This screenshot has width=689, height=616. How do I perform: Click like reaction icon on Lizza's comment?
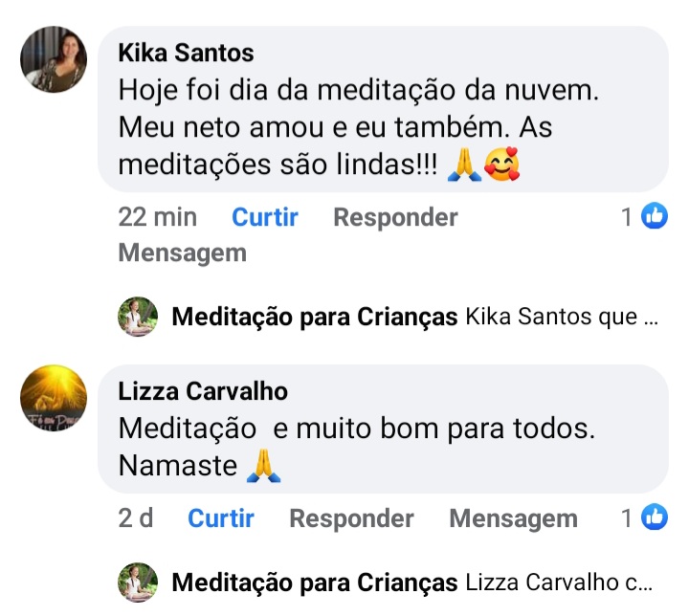655,518
